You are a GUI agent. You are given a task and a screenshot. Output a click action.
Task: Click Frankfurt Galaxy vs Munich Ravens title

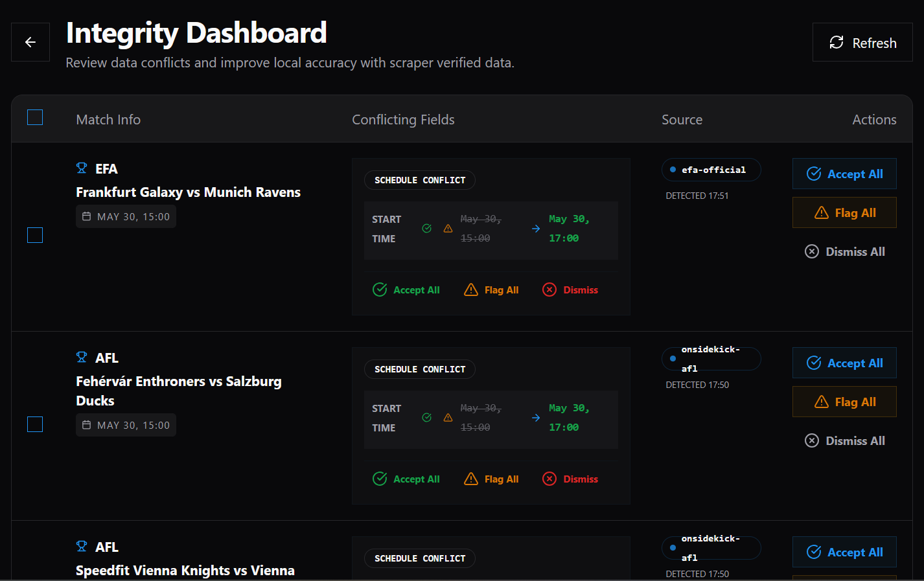(188, 192)
